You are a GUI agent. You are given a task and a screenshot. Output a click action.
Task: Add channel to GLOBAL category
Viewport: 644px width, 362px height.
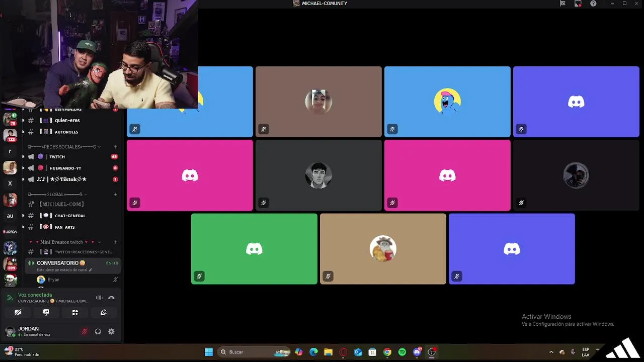tap(115, 194)
